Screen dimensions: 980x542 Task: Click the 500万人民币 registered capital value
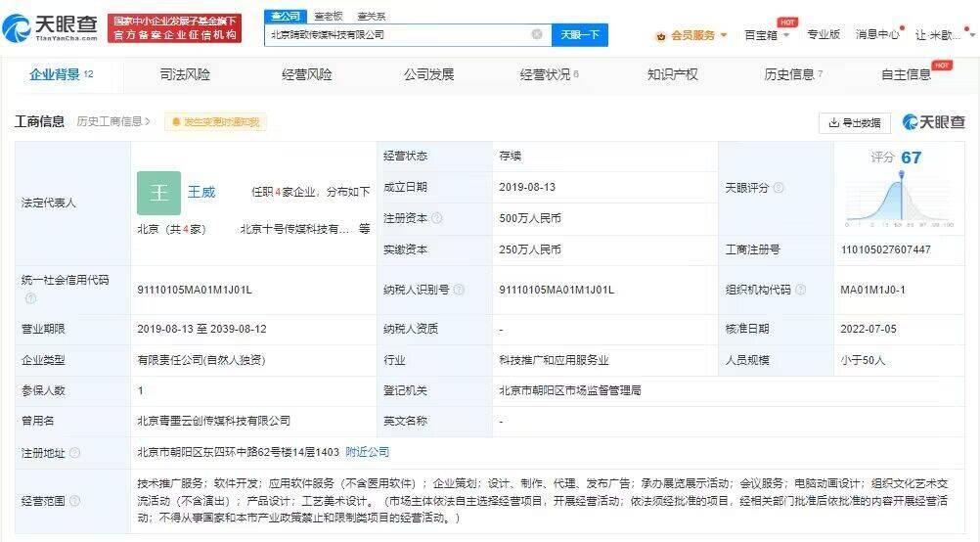pyautogui.click(x=530, y=218)
